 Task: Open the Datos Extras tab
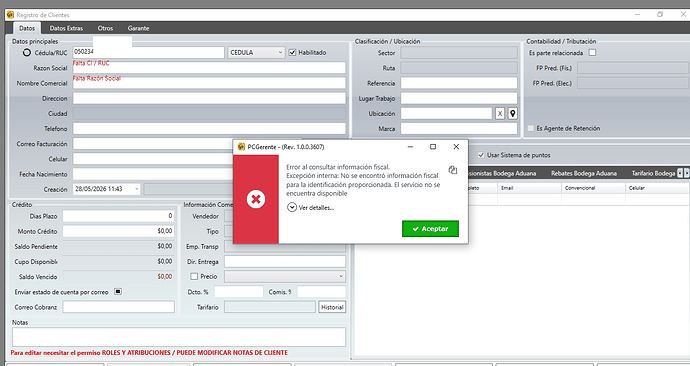(66, 28)
